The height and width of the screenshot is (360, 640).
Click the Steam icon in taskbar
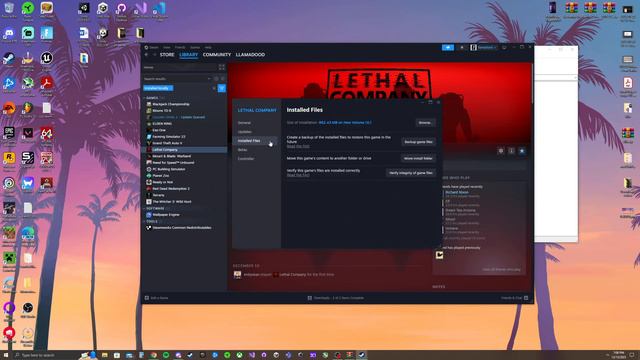[x=362, y=355]
